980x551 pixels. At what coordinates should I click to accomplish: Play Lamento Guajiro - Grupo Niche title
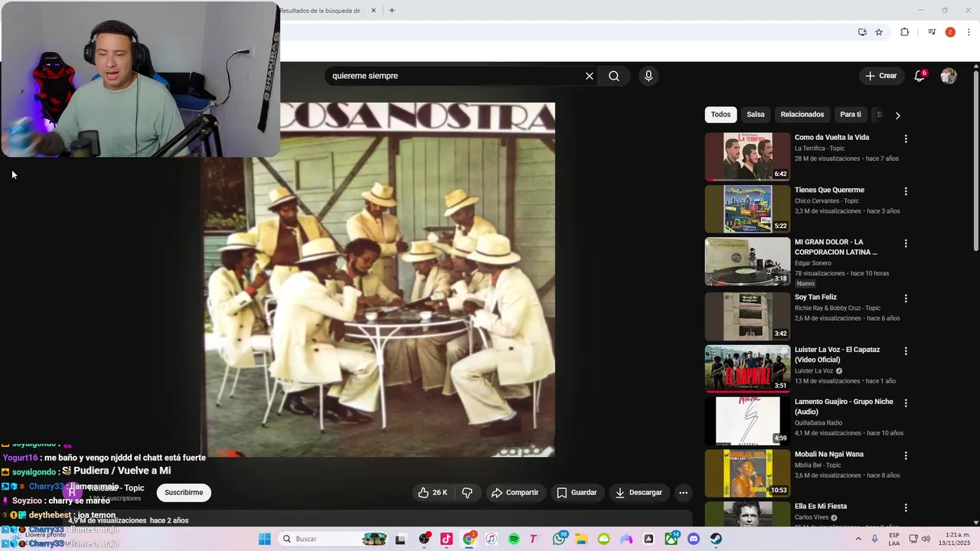pyautogui.click(x=844, y=406)
